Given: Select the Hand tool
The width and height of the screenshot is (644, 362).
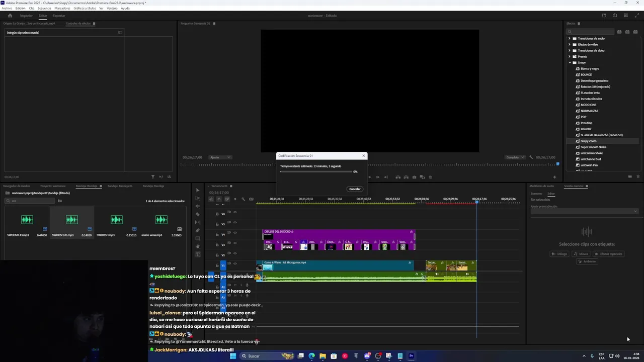Looking at the screenshot, I should tap(198, 246).
